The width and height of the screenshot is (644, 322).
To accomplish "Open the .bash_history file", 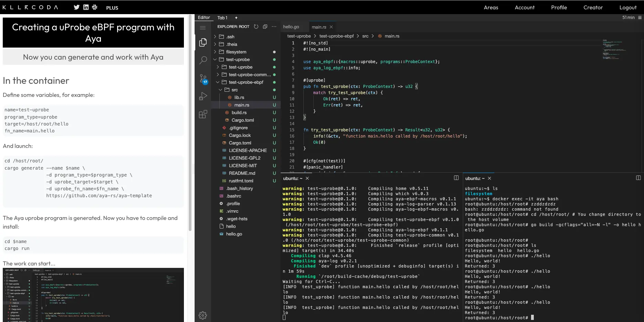I will pyautogui.click(x=246, y=188).
